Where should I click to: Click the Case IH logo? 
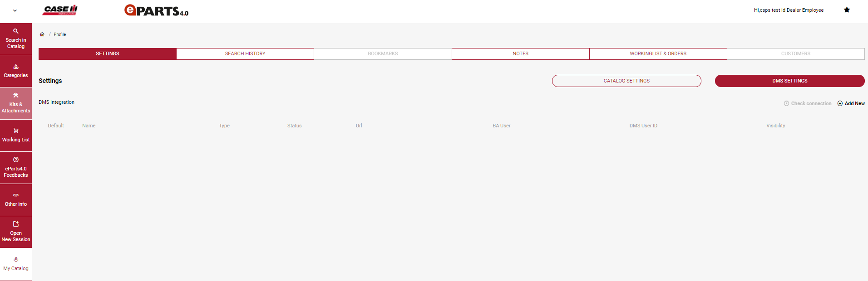click(60, 10)
